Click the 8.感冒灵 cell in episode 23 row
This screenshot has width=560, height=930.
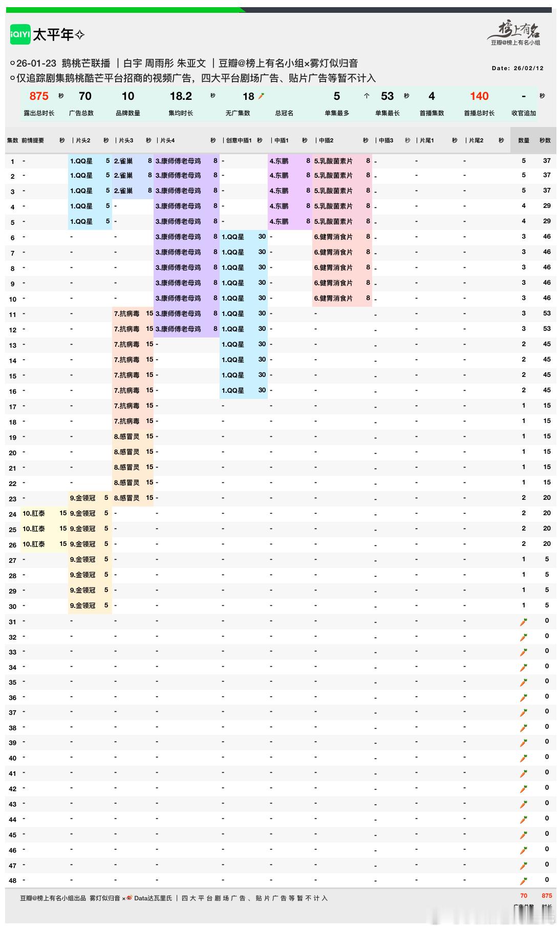[127, 498]
